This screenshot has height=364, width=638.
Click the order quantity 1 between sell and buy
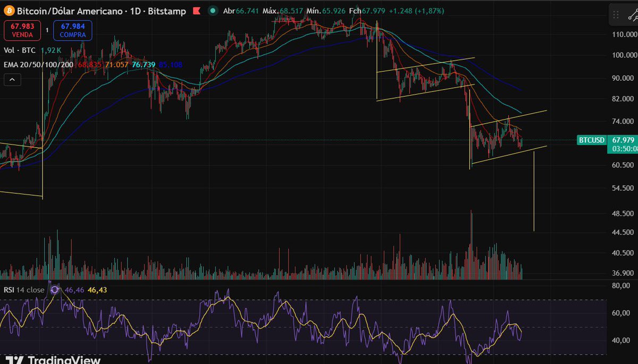47,30
